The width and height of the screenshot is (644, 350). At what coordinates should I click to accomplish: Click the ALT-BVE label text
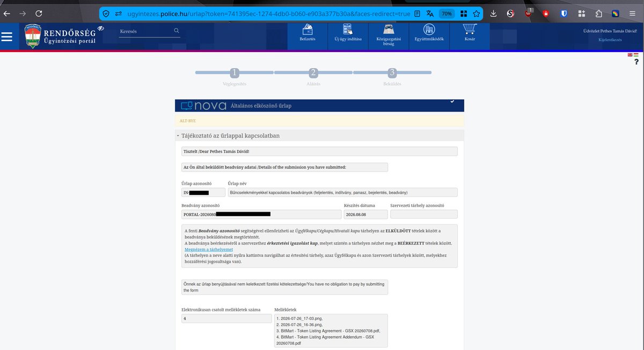(x=188, y=121)
